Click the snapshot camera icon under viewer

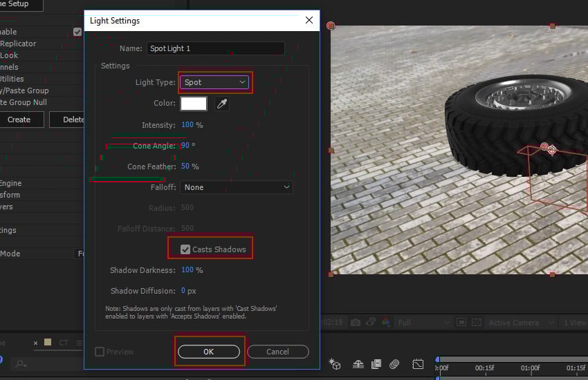[x=355, y=323]
